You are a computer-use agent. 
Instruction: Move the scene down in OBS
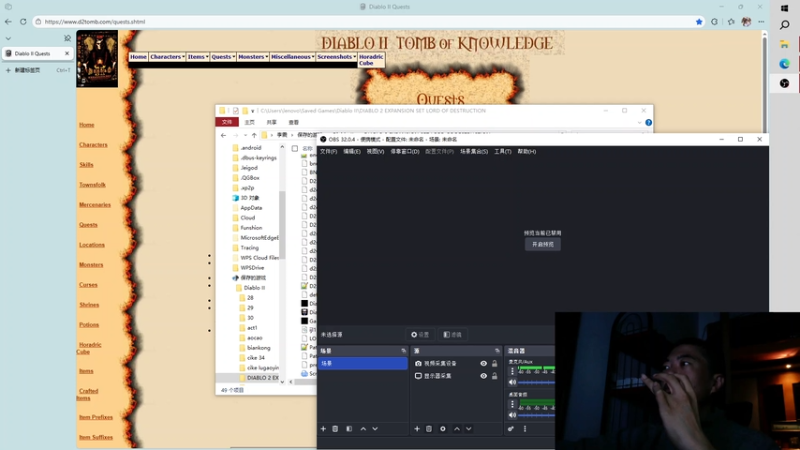pyautogui.click(x=375, y=429)
